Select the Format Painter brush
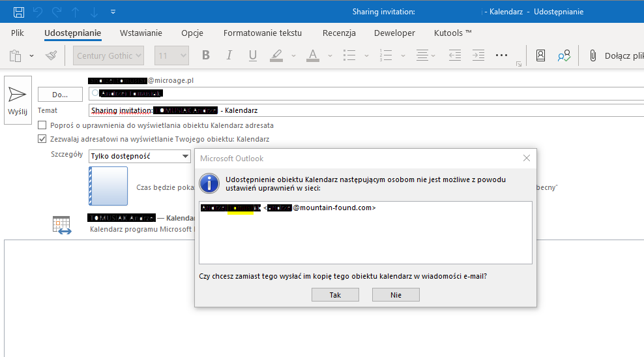This screenshot has width=644, height=357. pyautogui.click(x=51, y=55)
